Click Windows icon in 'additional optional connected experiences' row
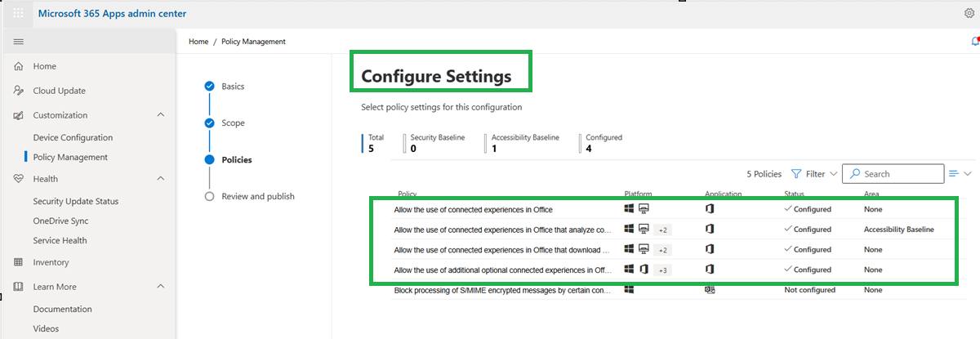 point(629,269)
